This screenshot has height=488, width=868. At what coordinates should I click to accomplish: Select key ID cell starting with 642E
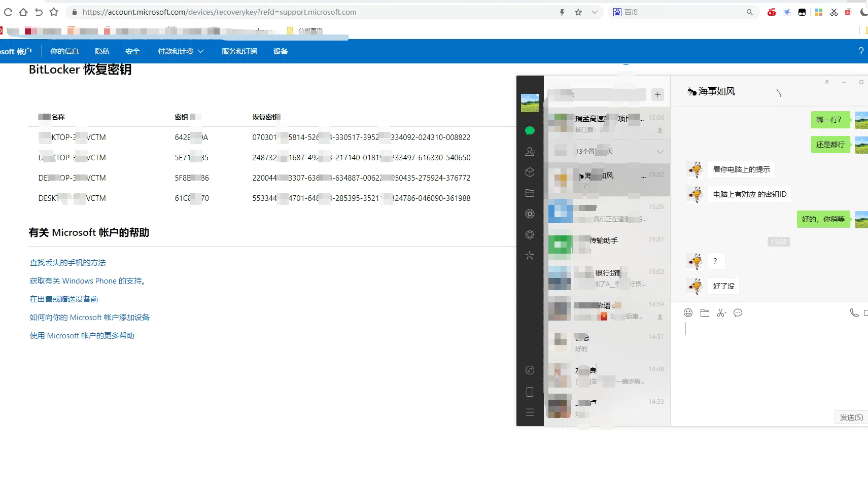191,137
